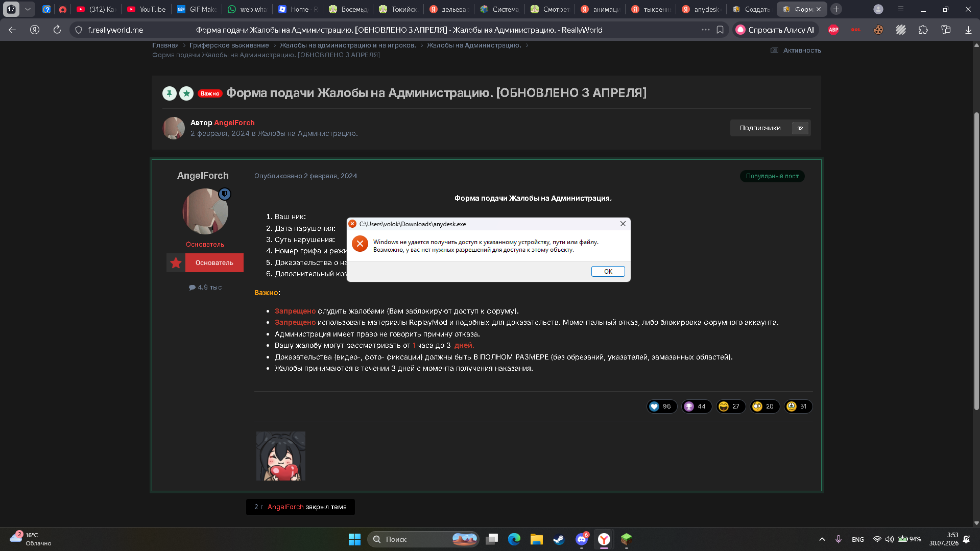Open AngelForch author profile link
Screen dimensions: 980x551
pyautogui.click(x=234, y=123)
